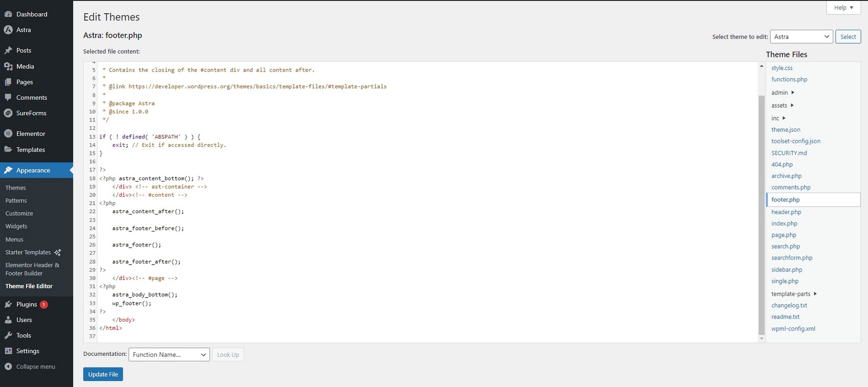Image resolution: width=868 pixels, height=387 pixels.
Task: Open Theme File Editor submenu item
Action: 29,286
